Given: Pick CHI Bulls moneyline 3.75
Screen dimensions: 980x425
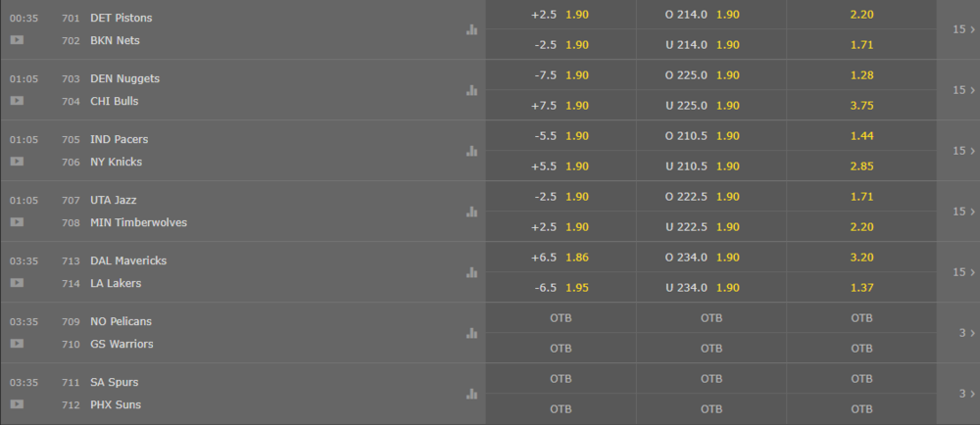Looking at the screenshot, I should pos(861,106).
